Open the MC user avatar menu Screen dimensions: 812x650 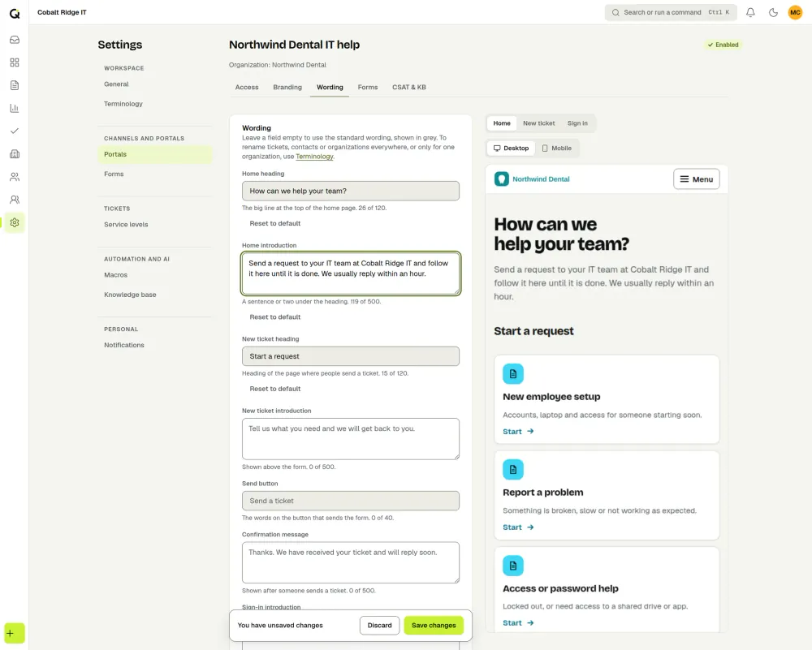(796, 12)
